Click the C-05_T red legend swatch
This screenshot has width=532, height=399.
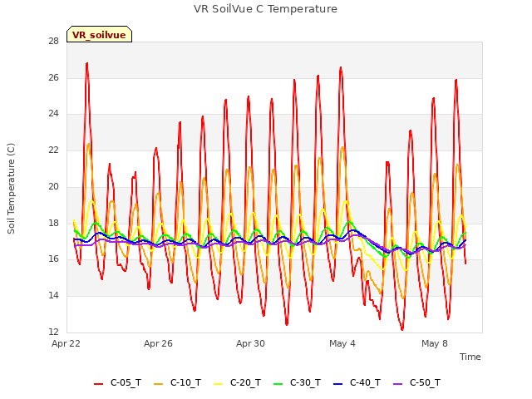click(x=98, y=384)
